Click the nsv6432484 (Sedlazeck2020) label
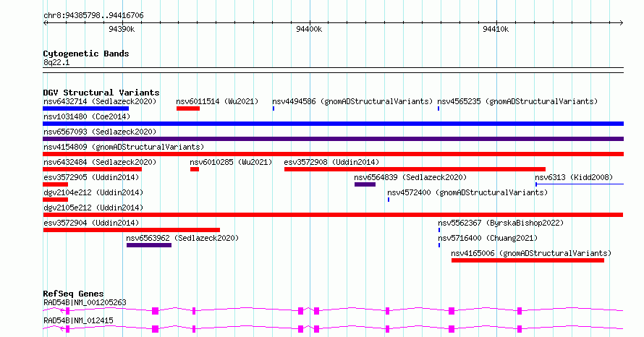 (x=100, y=162)
